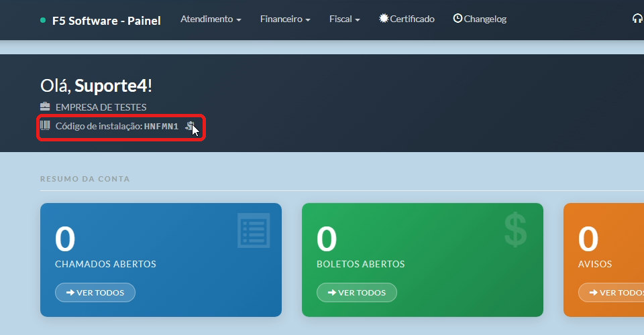Open the Atendimento dropdown menu
The image size is (644, 335).
211,19
